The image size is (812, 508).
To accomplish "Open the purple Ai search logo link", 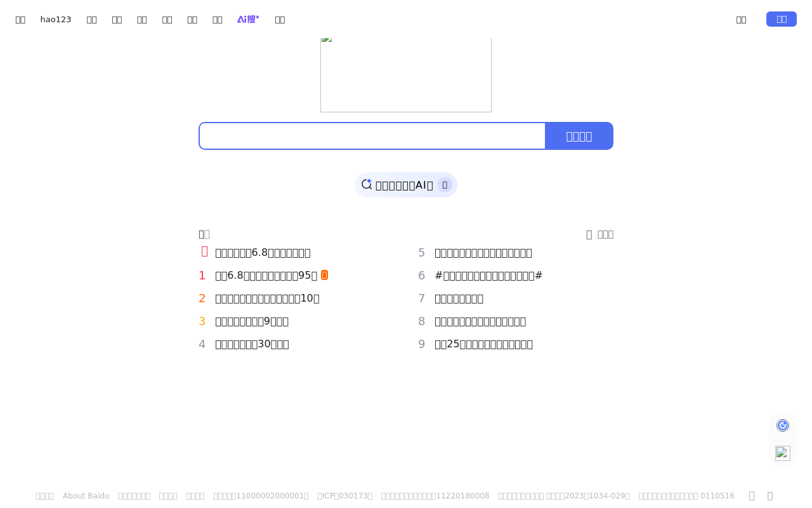I will [248, 19].
